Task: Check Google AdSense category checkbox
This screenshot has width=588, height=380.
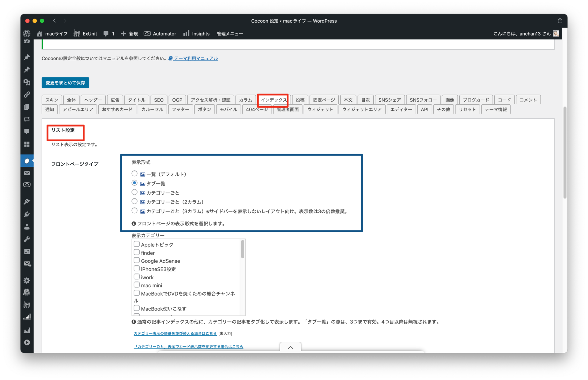Action: (137, 260)
